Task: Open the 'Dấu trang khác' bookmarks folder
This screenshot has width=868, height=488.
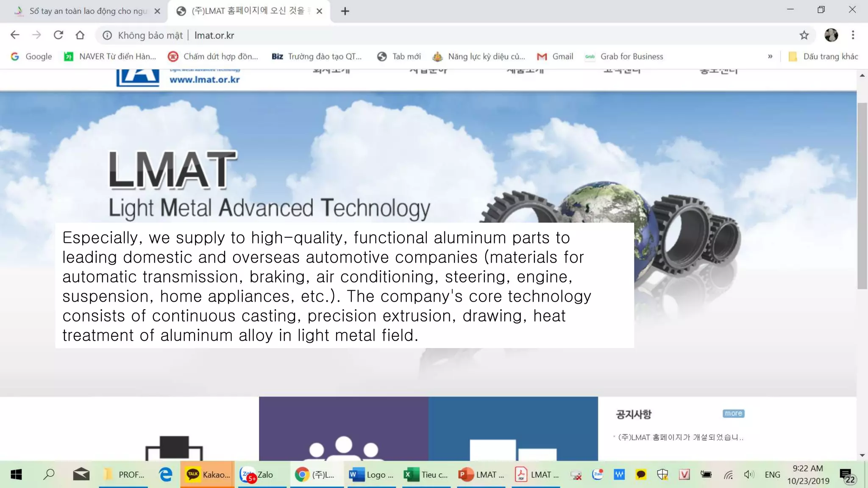Action: [x=823, y=56]
